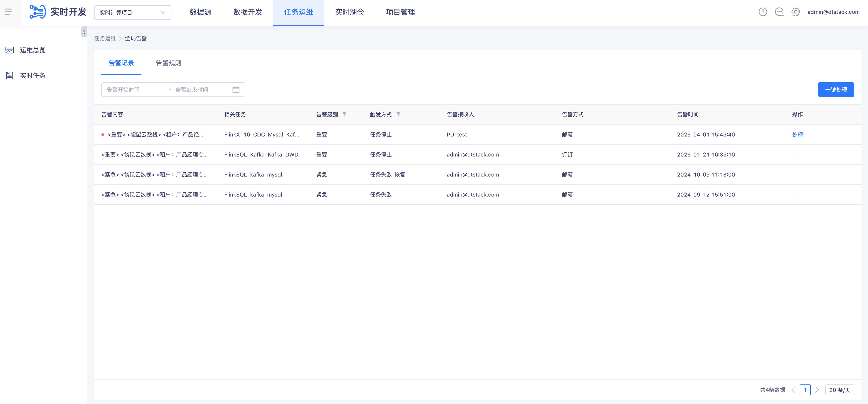
Task: Open 运维总览 in the sidebar
Action: [32, 50]
